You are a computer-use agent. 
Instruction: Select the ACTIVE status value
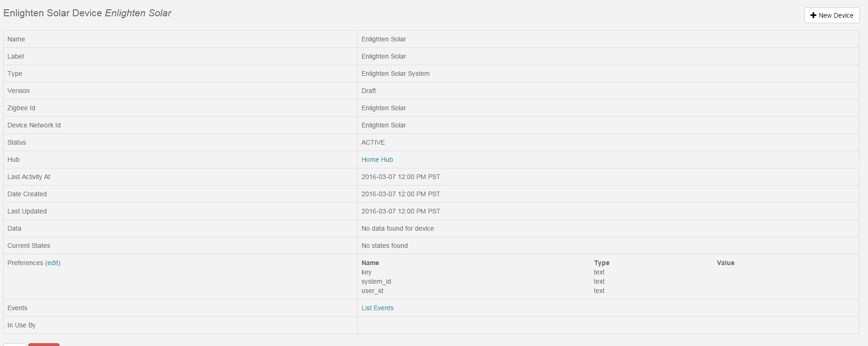373,142
